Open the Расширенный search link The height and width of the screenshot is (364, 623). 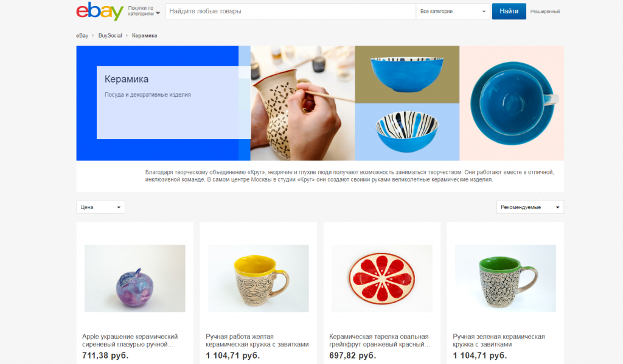click(x=545, y=12)
